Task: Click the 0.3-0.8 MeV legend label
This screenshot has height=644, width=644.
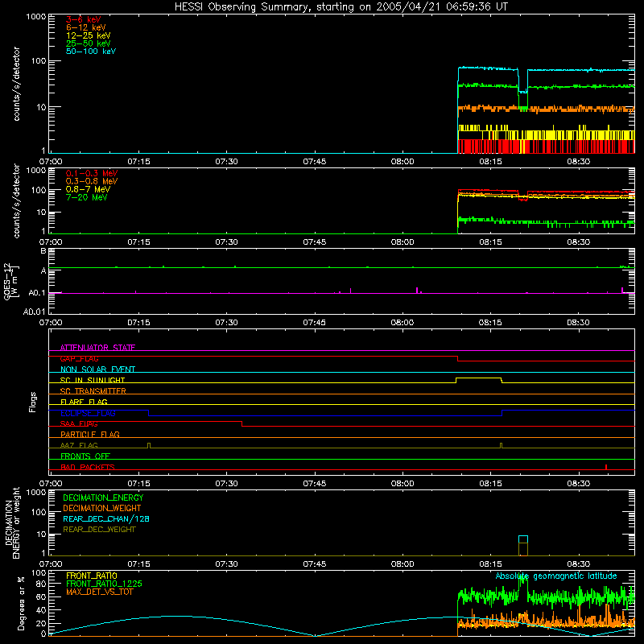Action: coord(92,182)
